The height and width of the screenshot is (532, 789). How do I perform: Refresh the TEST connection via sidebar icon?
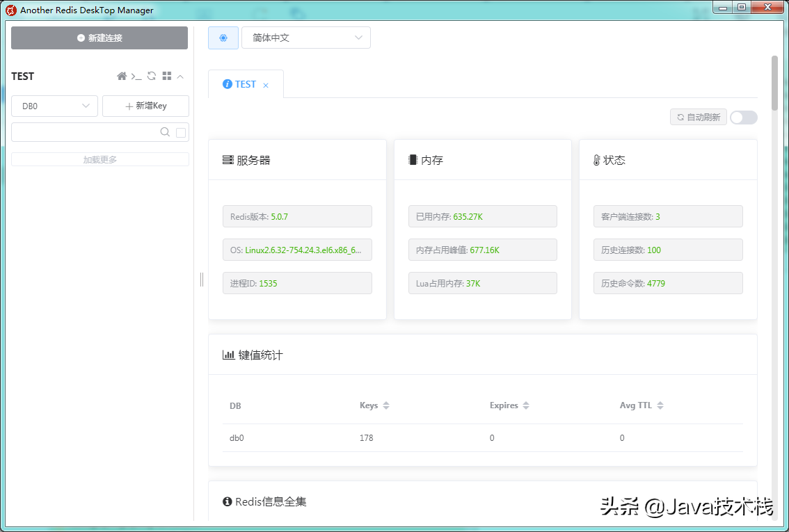pyautogui.click(x=152, y=76)
